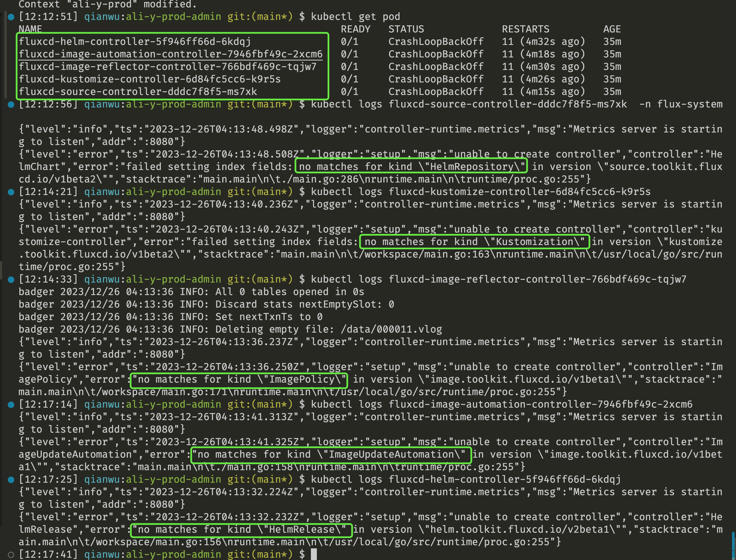Click highlighted 'no matches for kind HelmRelease' text
Image resolution: width=736 pixels, height=560 pixels.
point(241,529)
